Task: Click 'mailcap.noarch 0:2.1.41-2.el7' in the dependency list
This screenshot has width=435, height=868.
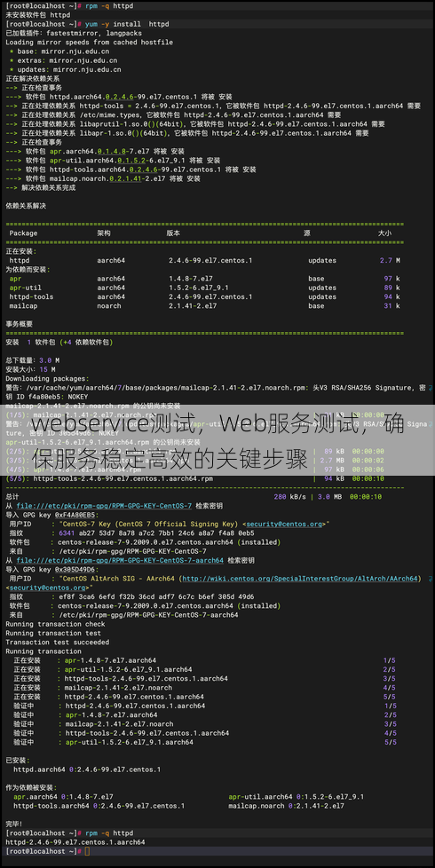Action: tap(286, 806)
